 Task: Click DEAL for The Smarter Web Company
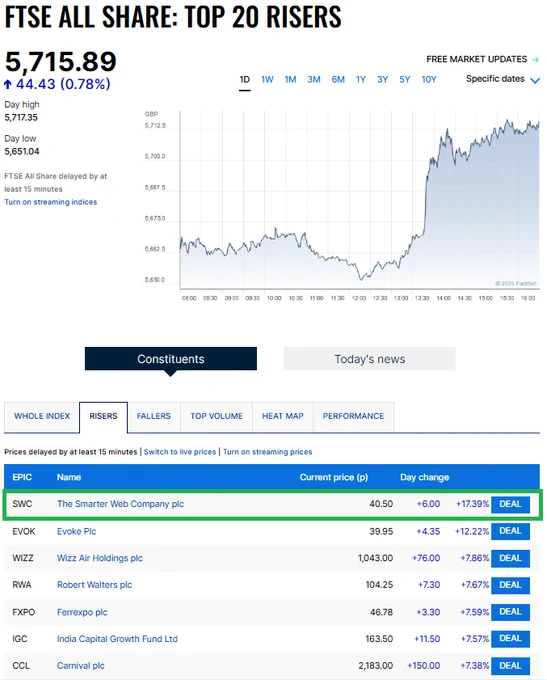point(510,504)
